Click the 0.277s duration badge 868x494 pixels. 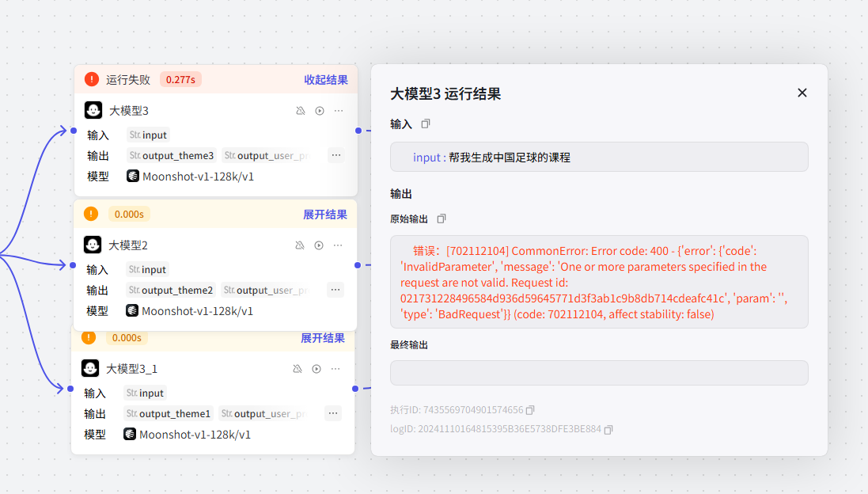(x=180, y=80)
